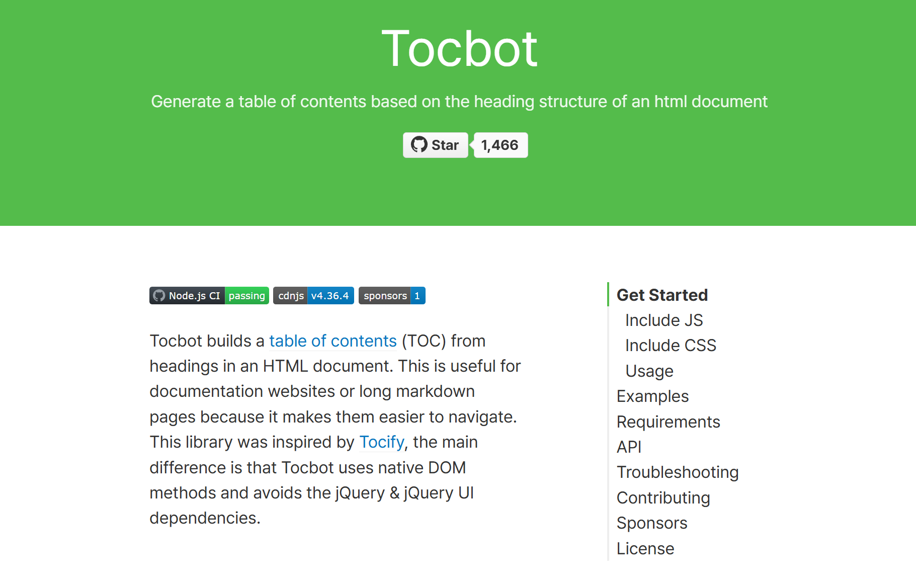Open Requirements in the sidebar
The image size is (916, 588).
[x=668, y=422]
